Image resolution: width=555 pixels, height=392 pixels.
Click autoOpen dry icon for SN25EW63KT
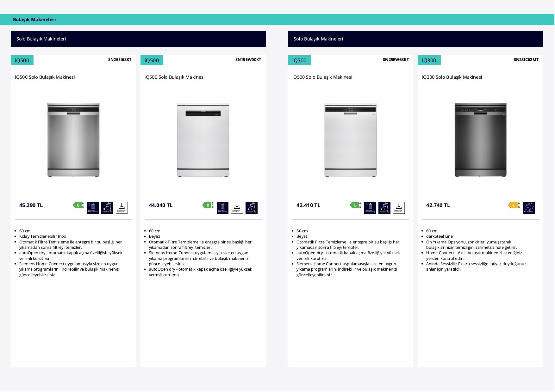[x=384, y=208]
